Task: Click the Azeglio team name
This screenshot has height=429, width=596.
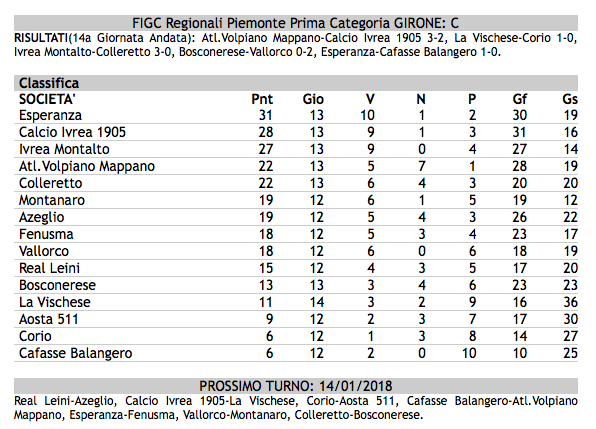Action: pyautogui.click(x=41, y=217)
